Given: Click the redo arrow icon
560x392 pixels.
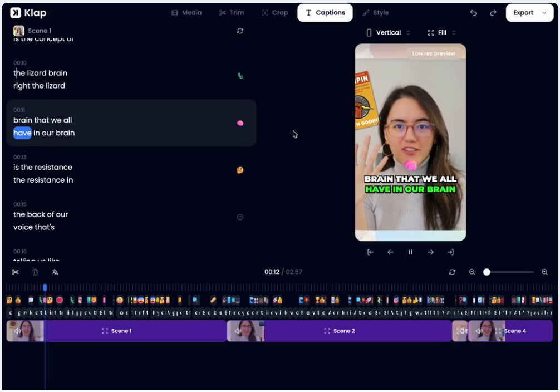Looking at the screenshot, I should coord(493,13).
